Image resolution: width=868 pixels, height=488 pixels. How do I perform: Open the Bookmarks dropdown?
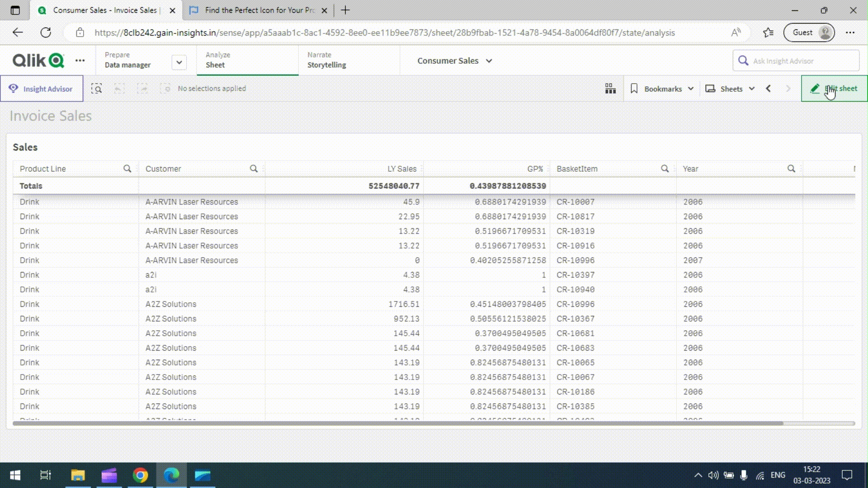pos(662,89)
